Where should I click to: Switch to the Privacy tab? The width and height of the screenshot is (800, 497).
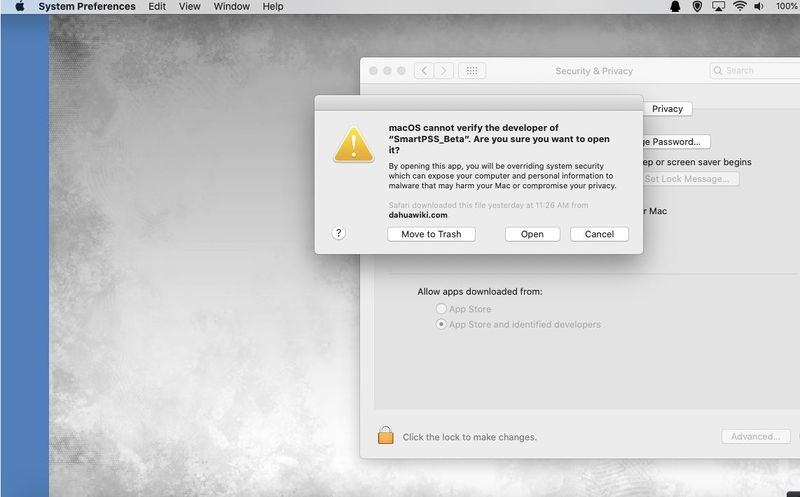click(667, 109)
